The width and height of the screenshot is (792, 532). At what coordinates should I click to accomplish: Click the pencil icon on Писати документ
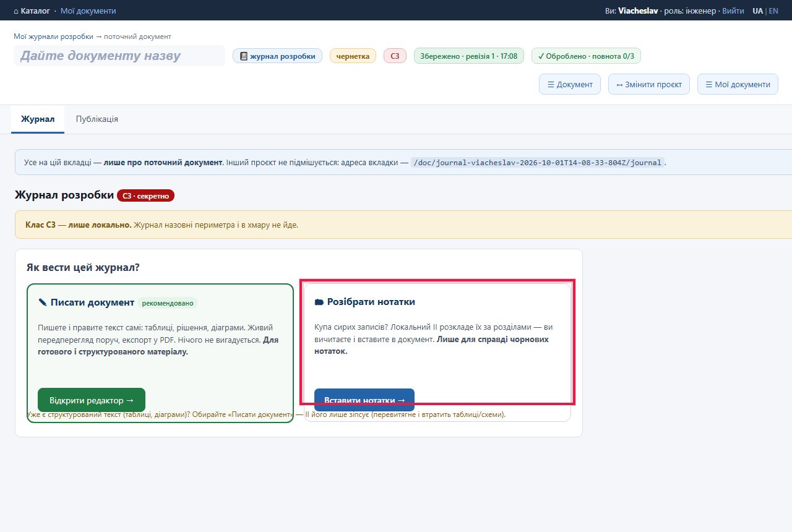click(x=43, y=302)
